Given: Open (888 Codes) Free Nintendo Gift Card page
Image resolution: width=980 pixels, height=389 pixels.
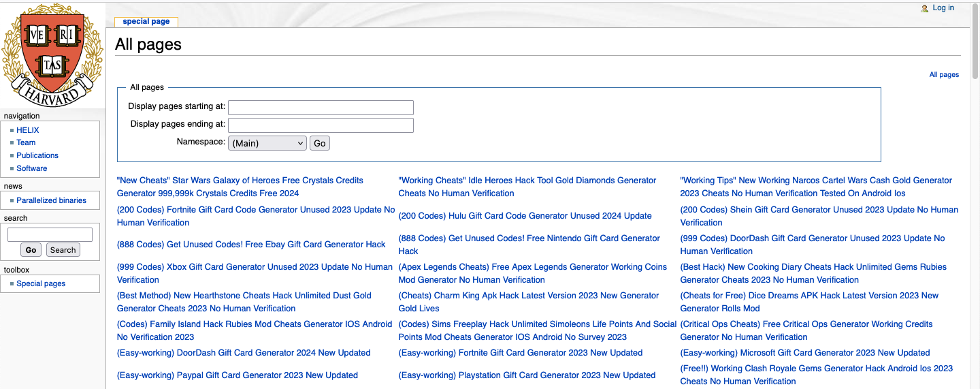Looking at the screenshot, I should point(529,245).
